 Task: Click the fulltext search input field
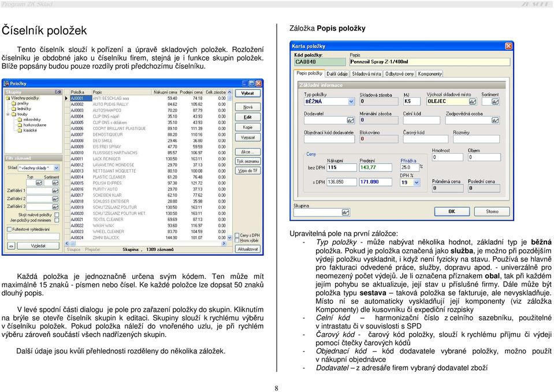pyautogui.click(x=34, y=236)
